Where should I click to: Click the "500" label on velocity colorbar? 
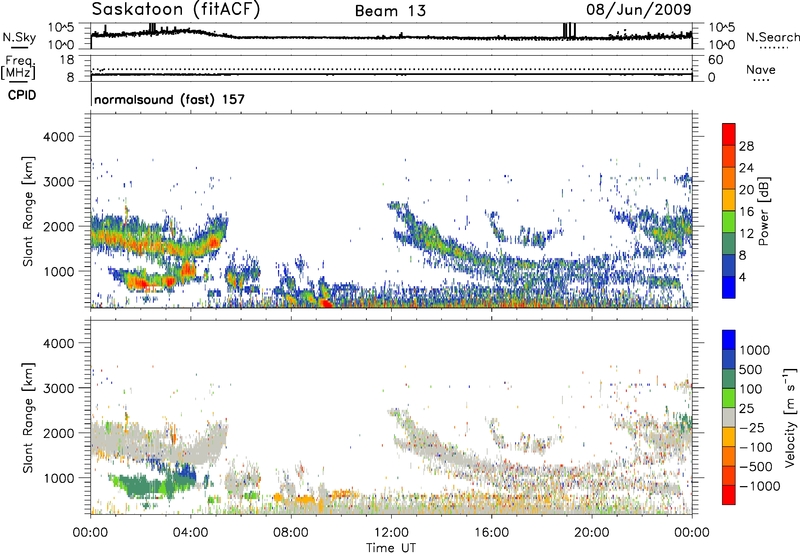(x=753, y=370)
